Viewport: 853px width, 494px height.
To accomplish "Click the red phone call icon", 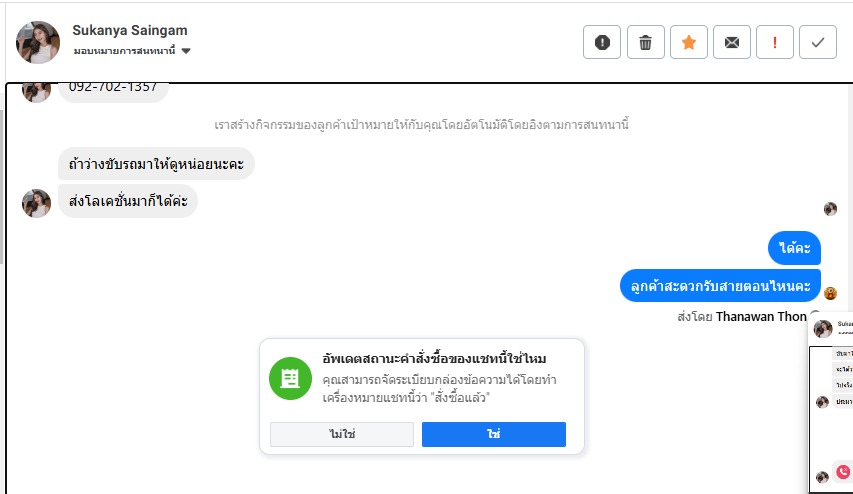I will click(x=843, y=472).
